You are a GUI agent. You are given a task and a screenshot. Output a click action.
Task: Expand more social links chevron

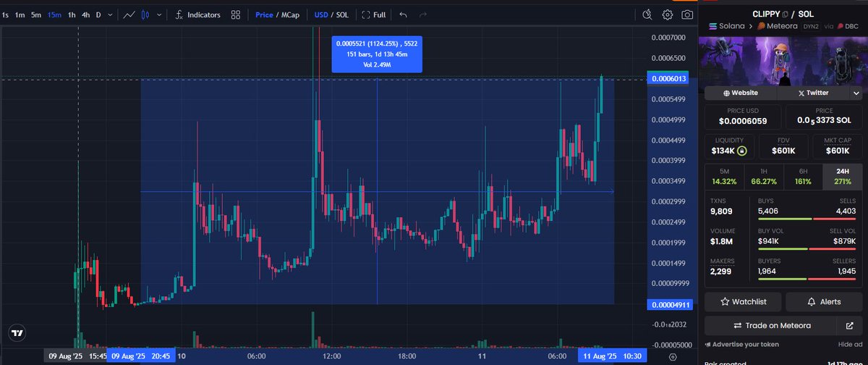[x=856, y=93]
